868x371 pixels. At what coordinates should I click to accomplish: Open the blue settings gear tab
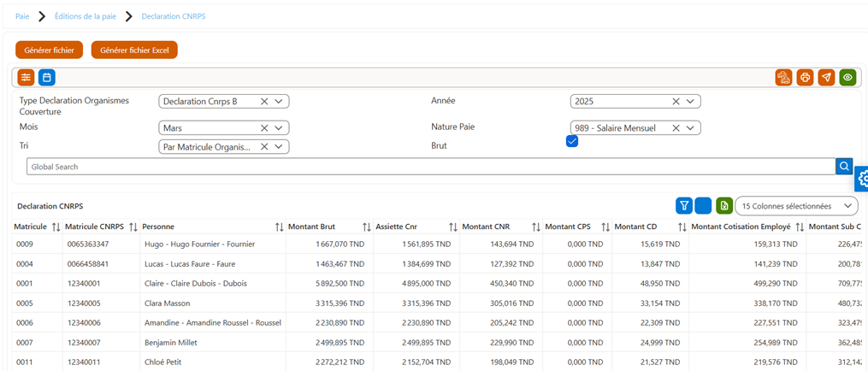[861, 179]
